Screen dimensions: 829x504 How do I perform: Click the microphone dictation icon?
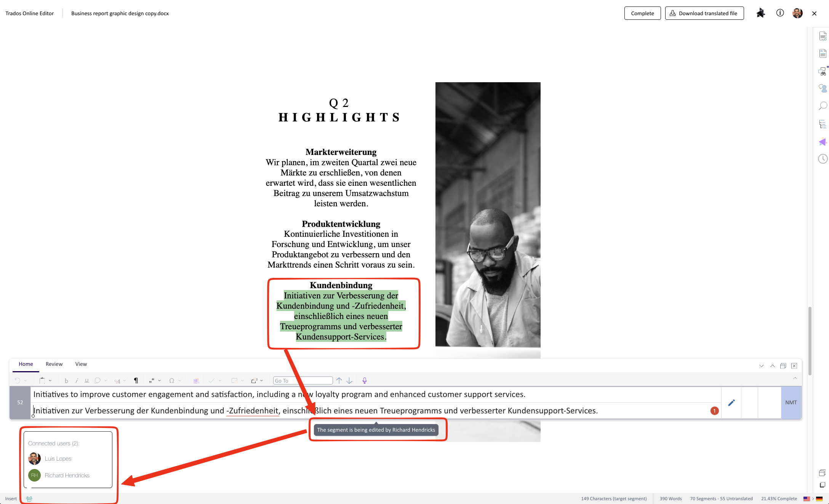click(365, 381)
